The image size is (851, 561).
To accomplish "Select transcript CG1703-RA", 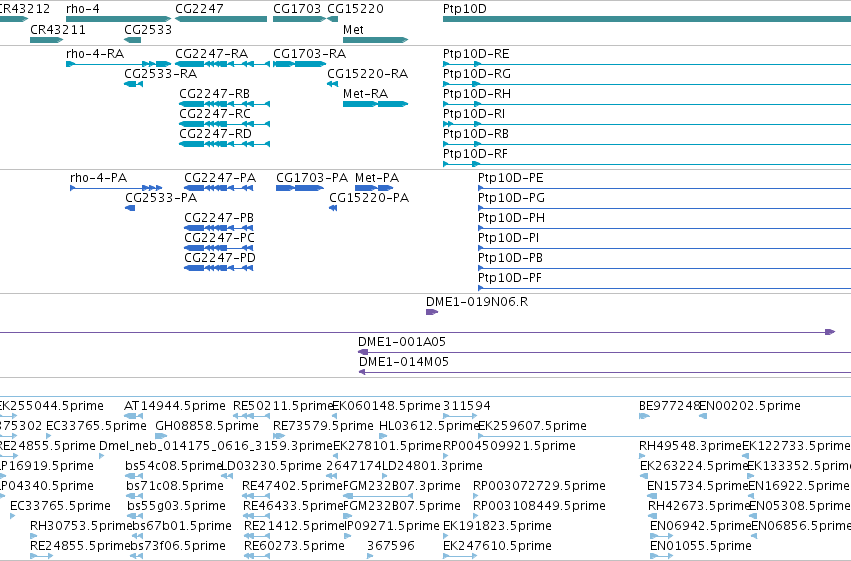I will (x=300, y=64).
